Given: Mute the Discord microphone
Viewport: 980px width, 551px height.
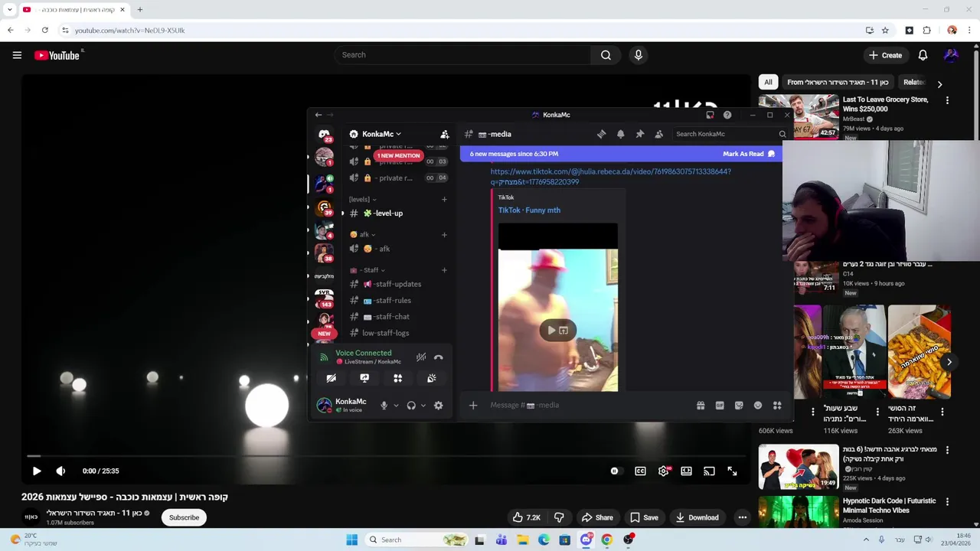Looking at the screenshot, I should click(384, 406).
